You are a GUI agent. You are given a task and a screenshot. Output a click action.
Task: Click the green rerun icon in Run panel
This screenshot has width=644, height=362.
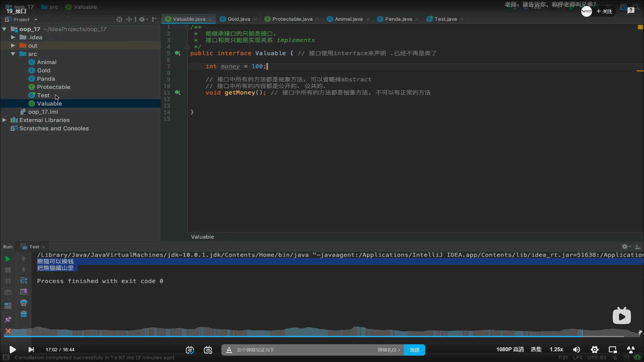pos(8,259)
